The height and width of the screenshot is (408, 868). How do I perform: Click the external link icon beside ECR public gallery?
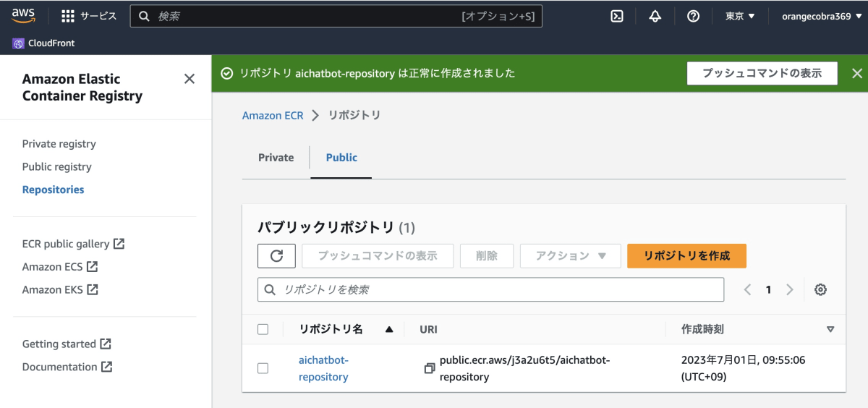pos(119,244)
